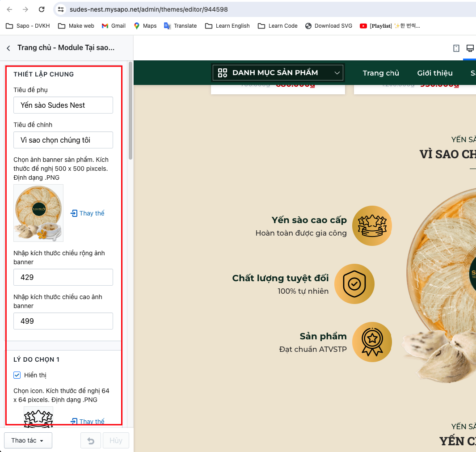This screenshot has height=452, width=476.
Task: Open the YouTube Playlist bookmark
Action: pos(390,26)
